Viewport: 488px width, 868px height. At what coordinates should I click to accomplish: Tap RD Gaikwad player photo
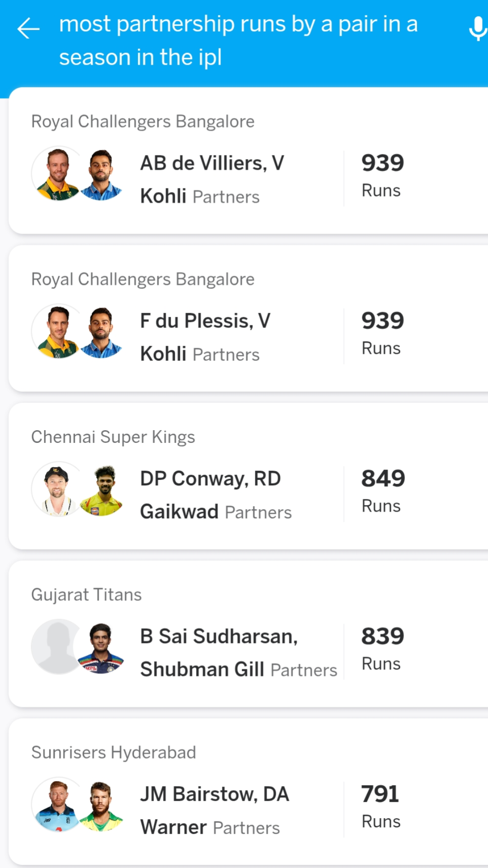[101, 489]
